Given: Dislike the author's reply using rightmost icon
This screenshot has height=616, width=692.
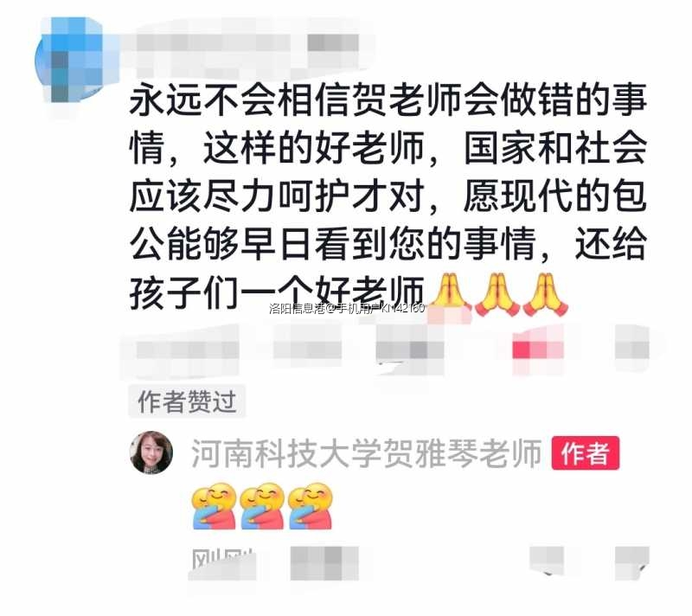Looking at the screenshot, I should point(632,561).
